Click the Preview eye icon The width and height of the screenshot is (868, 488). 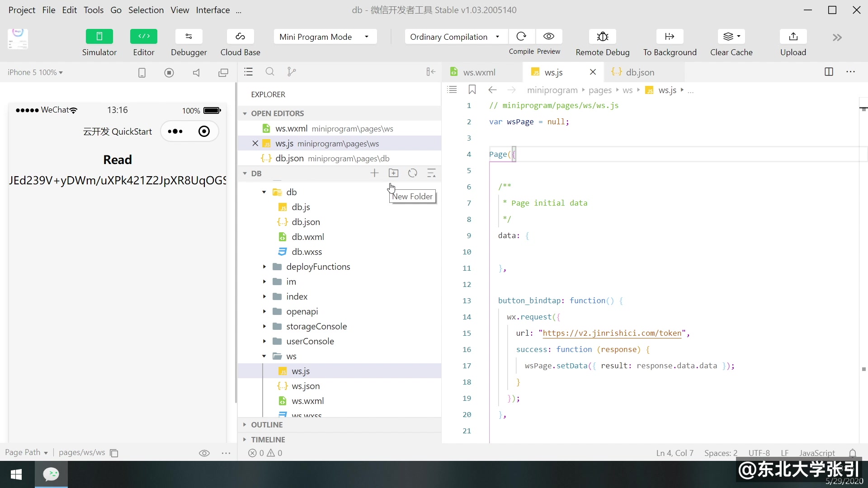point(549,37)
